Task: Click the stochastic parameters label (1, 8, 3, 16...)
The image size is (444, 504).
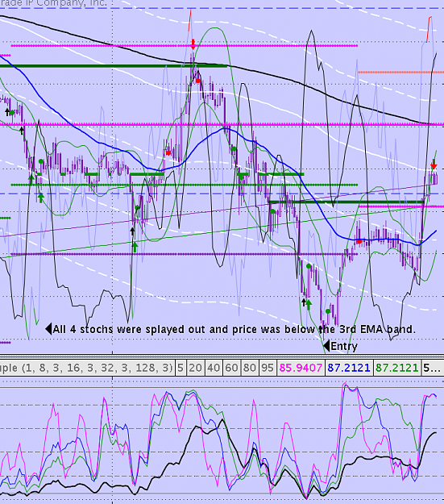Action: point(87,368)
